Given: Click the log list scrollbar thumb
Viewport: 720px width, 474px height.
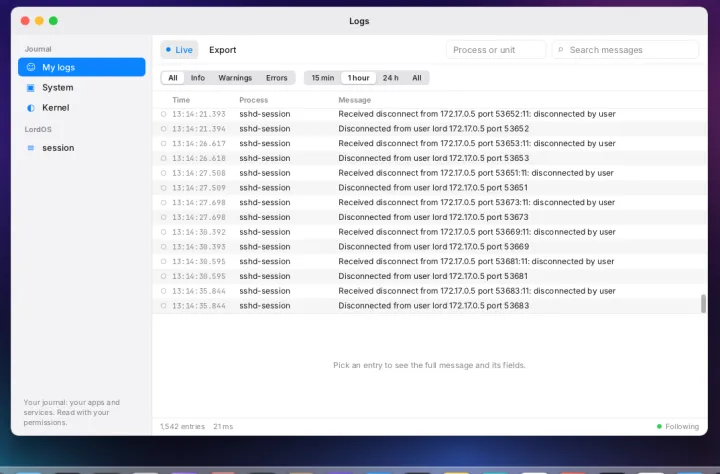Looking at the screenshot, I should click(703, 304).
